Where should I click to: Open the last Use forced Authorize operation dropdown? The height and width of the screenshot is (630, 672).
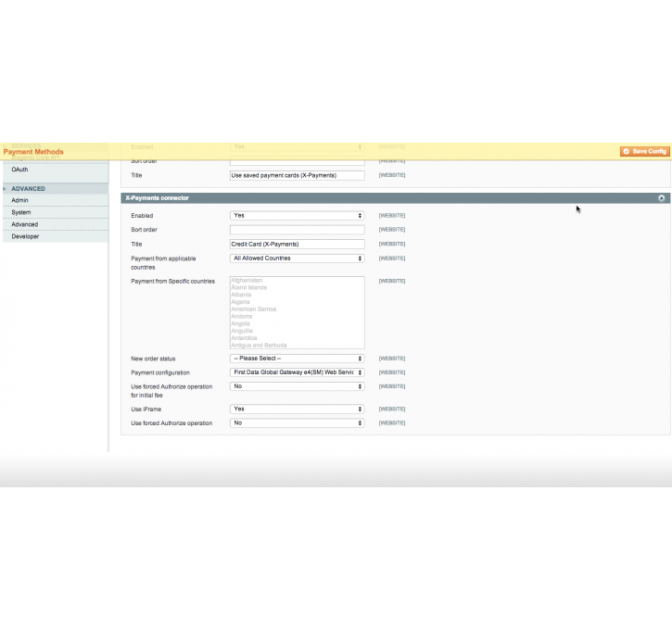coord(297,422)
